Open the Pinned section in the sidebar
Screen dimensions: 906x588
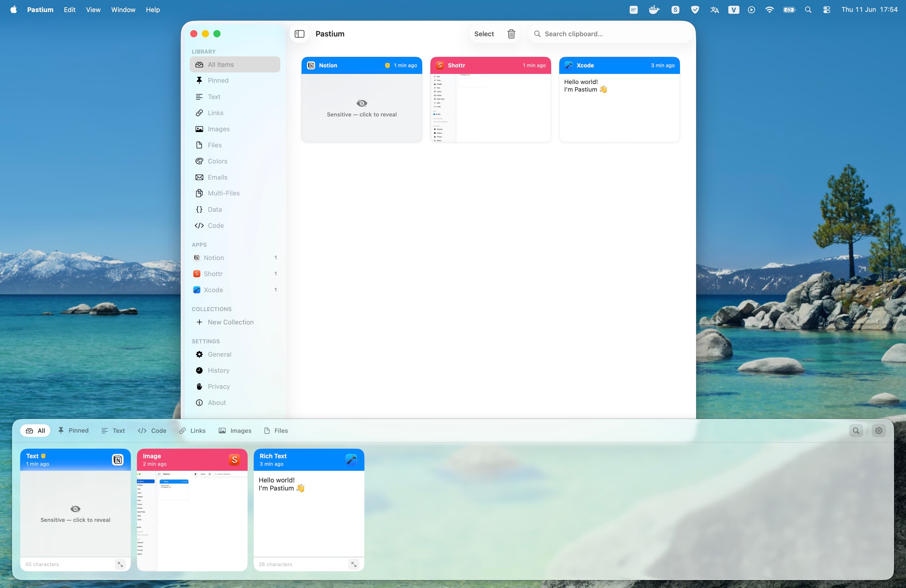point(235,81)
